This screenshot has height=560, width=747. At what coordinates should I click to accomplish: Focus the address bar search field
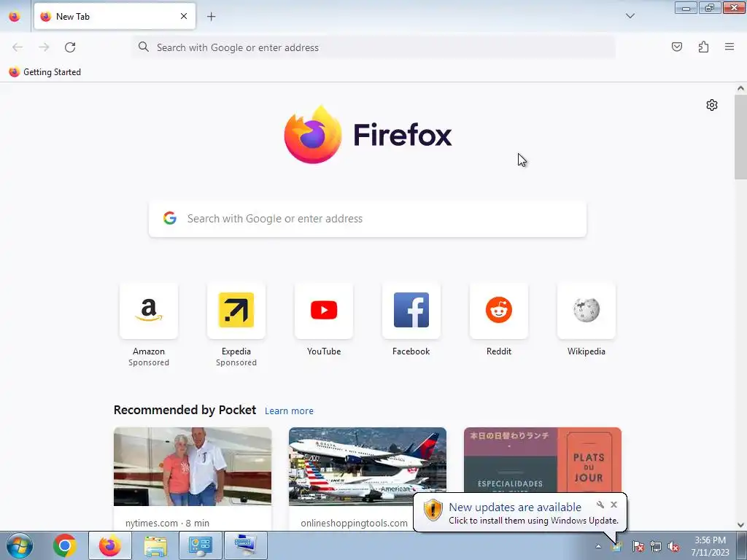374,47
